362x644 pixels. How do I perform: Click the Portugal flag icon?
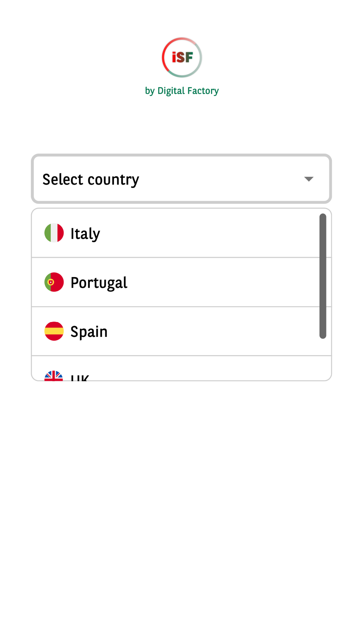pyautogui.click(x=54, y=282)
